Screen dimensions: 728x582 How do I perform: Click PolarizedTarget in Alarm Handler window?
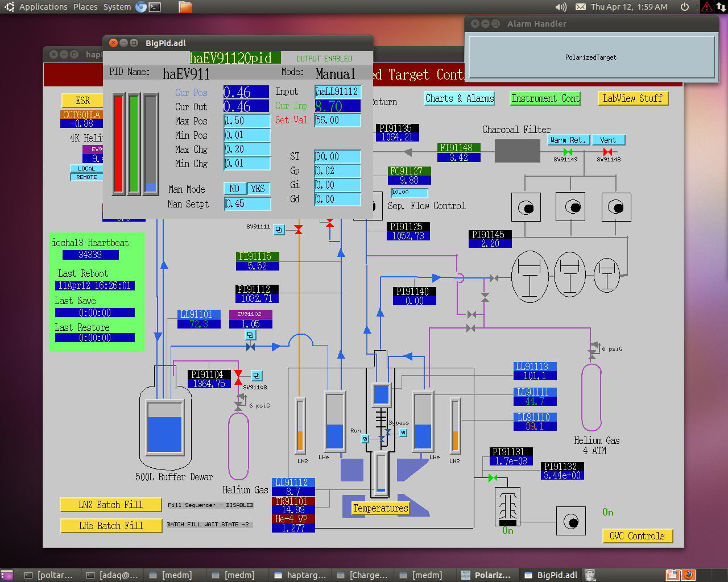coord(591,57)
